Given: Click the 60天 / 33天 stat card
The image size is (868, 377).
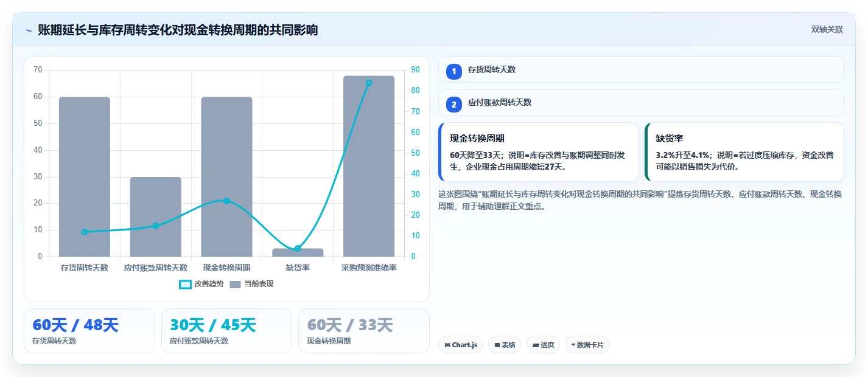Looking at the screenshot, I should pyautogui.click(x=364, y=331).
